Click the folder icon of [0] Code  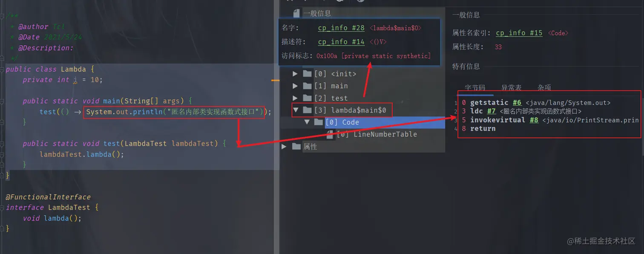click(319, 122)
